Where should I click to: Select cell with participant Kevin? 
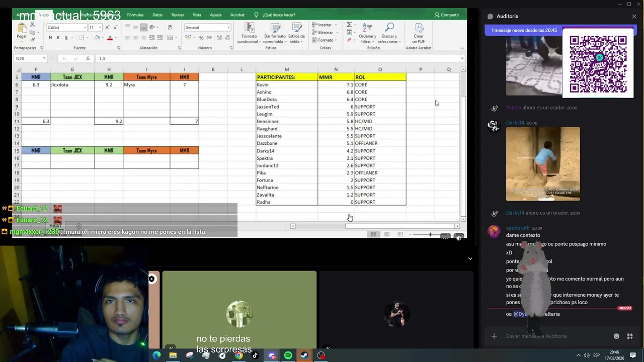click(286, 85)
